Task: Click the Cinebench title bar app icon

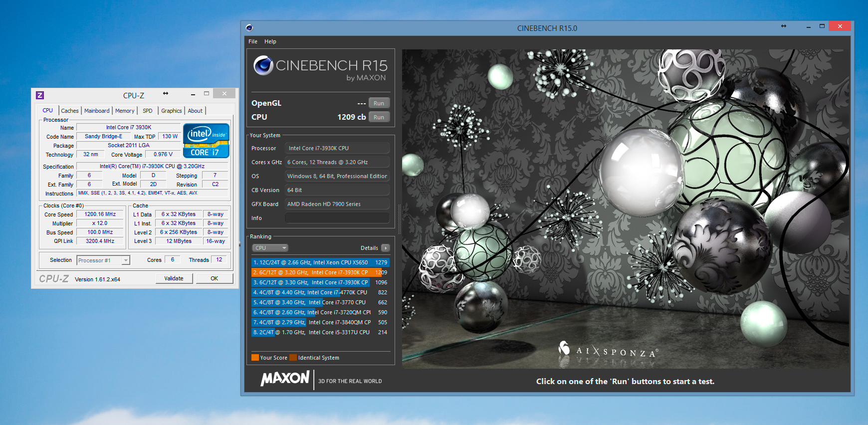Action: click(x=249, y=28)
